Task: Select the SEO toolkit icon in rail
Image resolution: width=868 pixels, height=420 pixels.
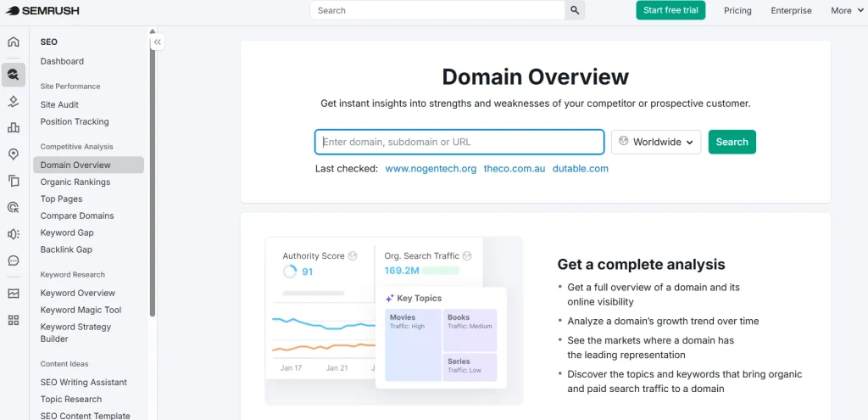Action: [14, 75]
